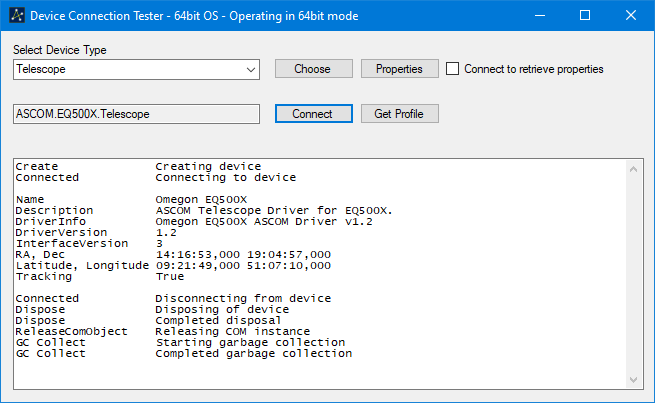
Task: Click the InterfaceVersion value '3'
Action: point(159,243)
